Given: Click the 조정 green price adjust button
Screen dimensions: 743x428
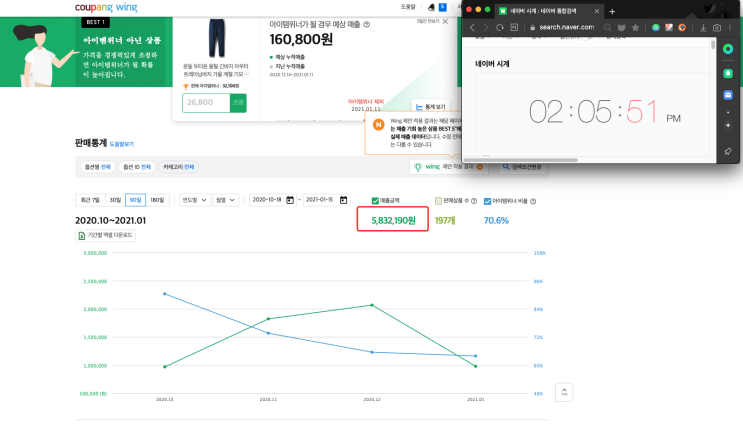Looking at the screenshot, I should pyautogui.click(x=238, y=102).
